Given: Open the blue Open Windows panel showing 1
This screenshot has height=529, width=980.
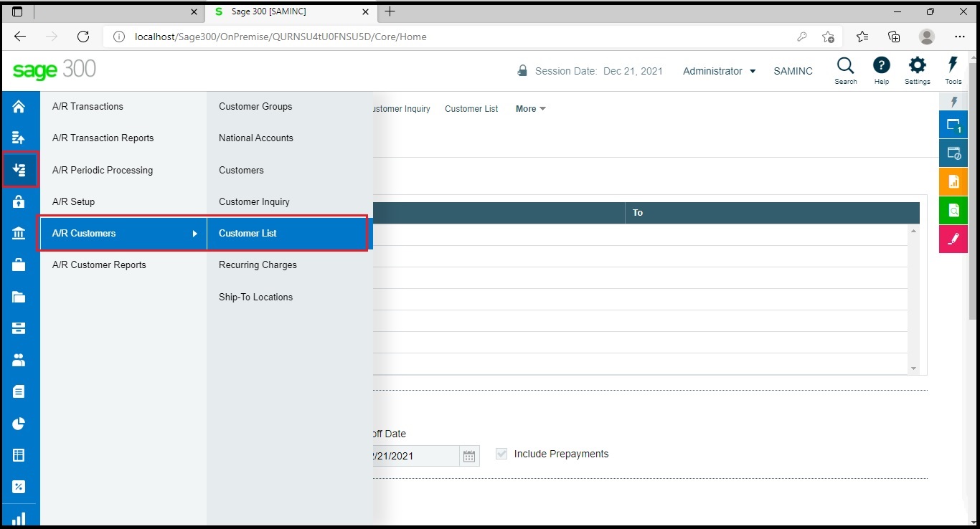Looking at the screenshot, I should coord(953,124).
